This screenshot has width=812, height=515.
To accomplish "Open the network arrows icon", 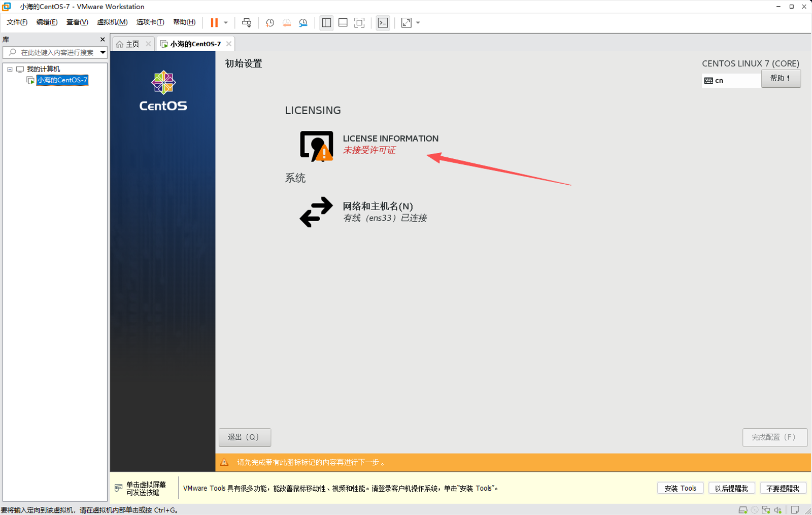I will (316, 212).
